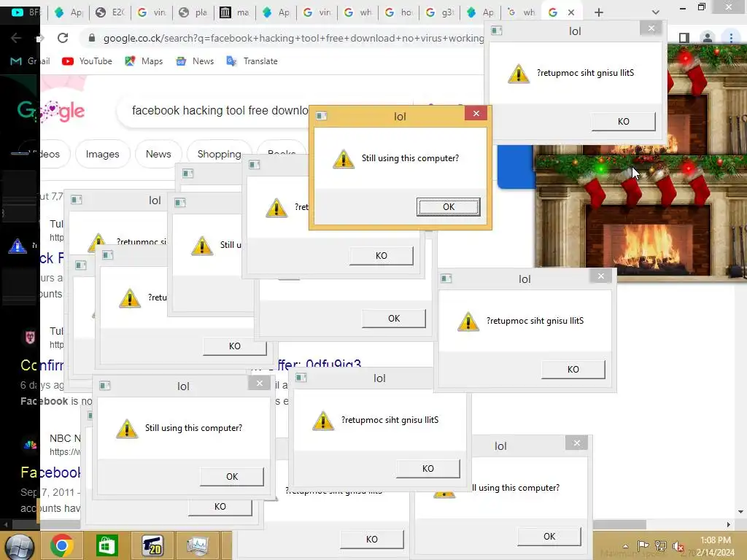Open the resource monitor taskbar icon
Image resolution: width=747 pixels, height=560 pixels.
[197, 545]
